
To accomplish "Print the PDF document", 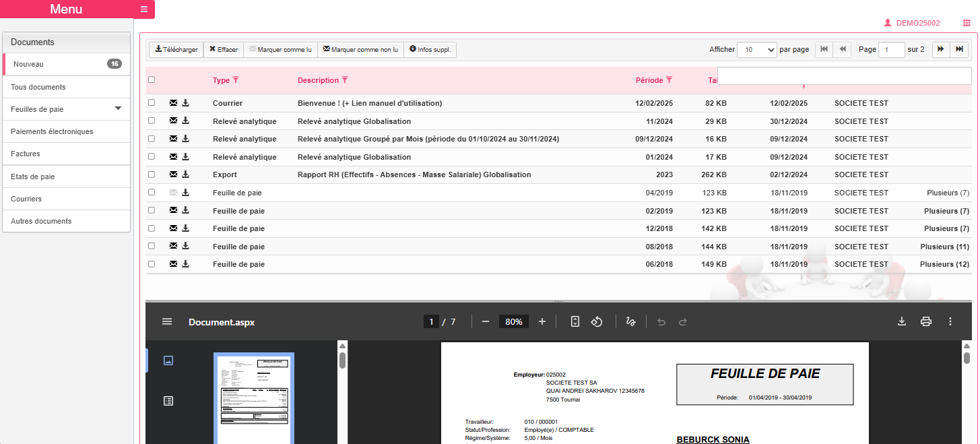I will [x=926, y=322].
